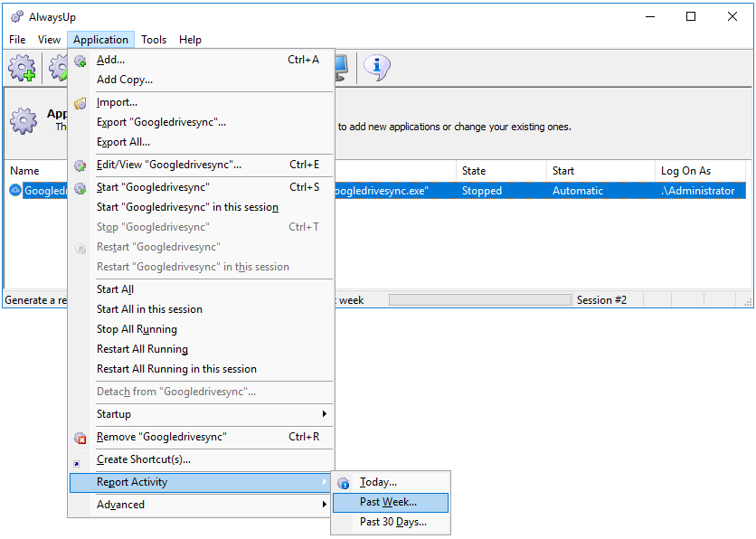The image size is (756, 539).
Task: Open the Tools menu
Action: (x=154, y=40)
